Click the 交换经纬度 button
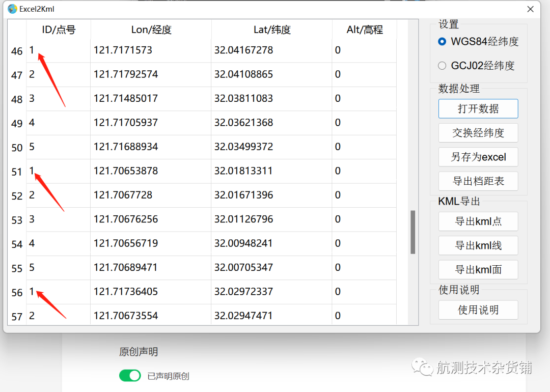 point(478,133)
